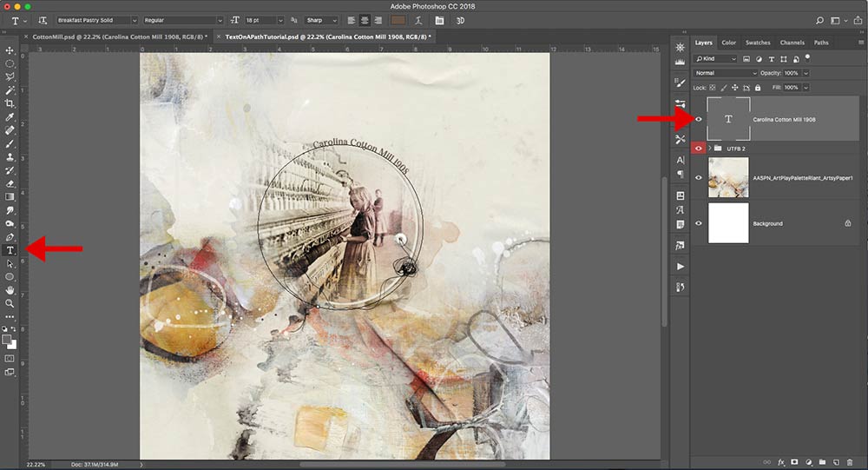Open the tool preset picker arrow
The image size is (868, 470).
coord(25,21)
